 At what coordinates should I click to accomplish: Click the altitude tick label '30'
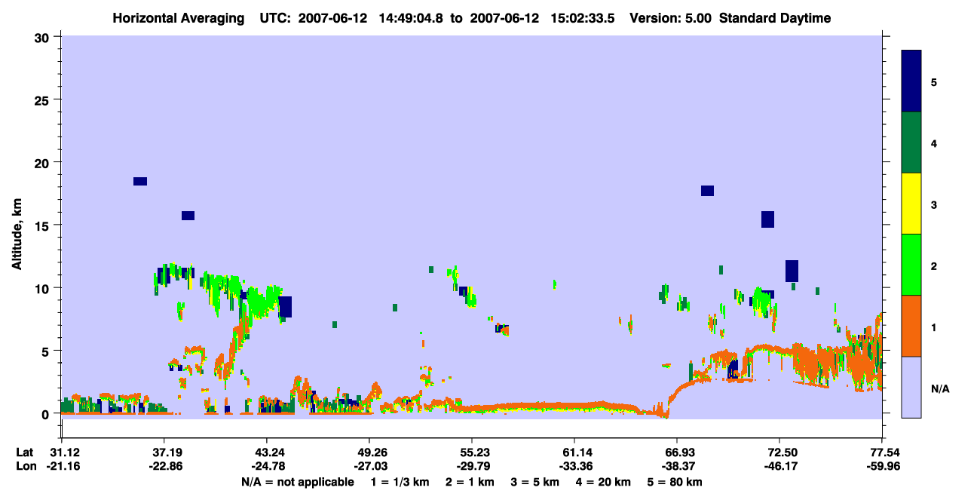(44, 37)
